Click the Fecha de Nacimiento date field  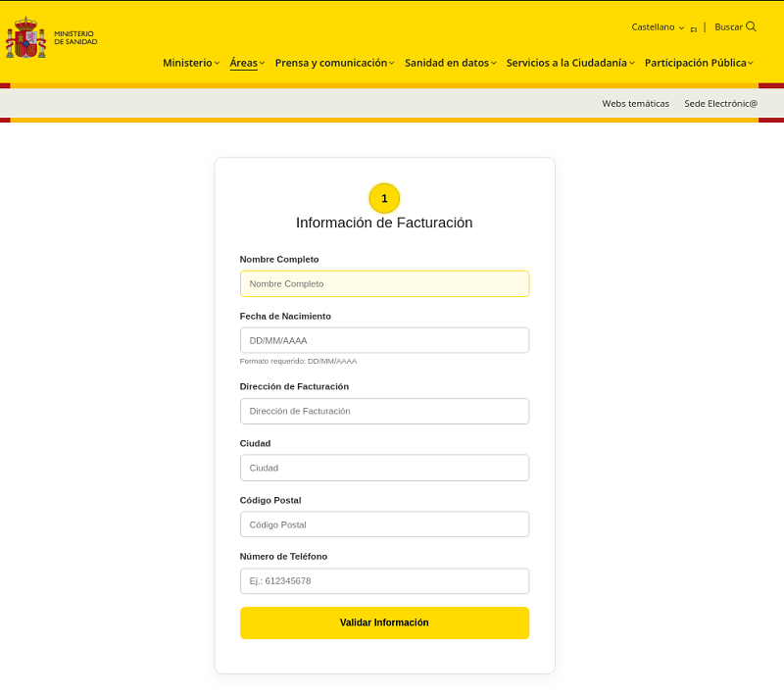(384, 340)
